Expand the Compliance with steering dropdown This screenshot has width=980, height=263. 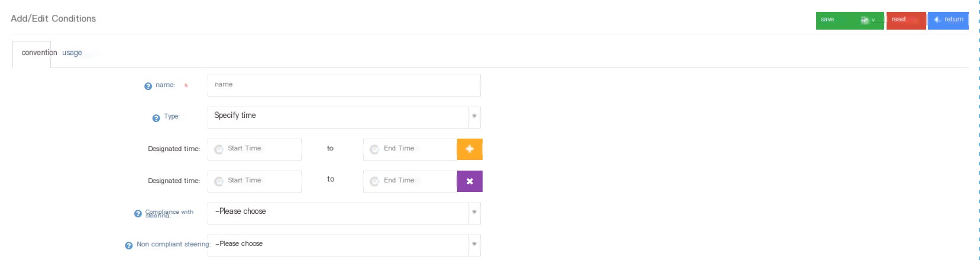(344, 213)
